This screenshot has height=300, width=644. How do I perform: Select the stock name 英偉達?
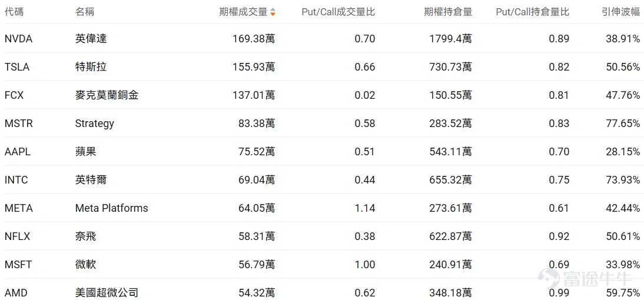click(91, 39)
